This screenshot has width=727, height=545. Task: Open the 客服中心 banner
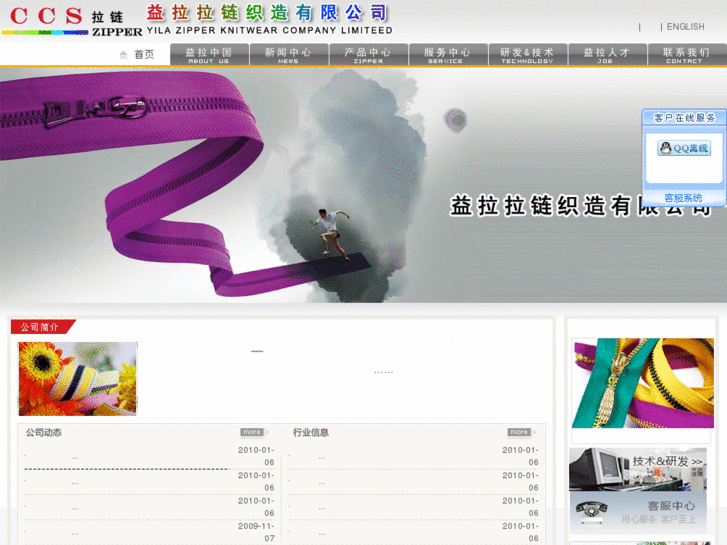[638, 513]
